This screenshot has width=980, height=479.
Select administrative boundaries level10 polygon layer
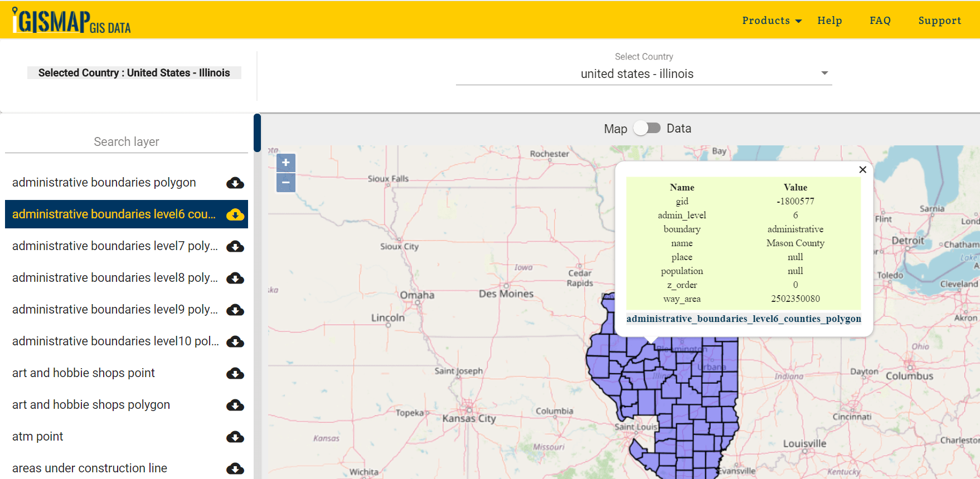tap(115, 341)
